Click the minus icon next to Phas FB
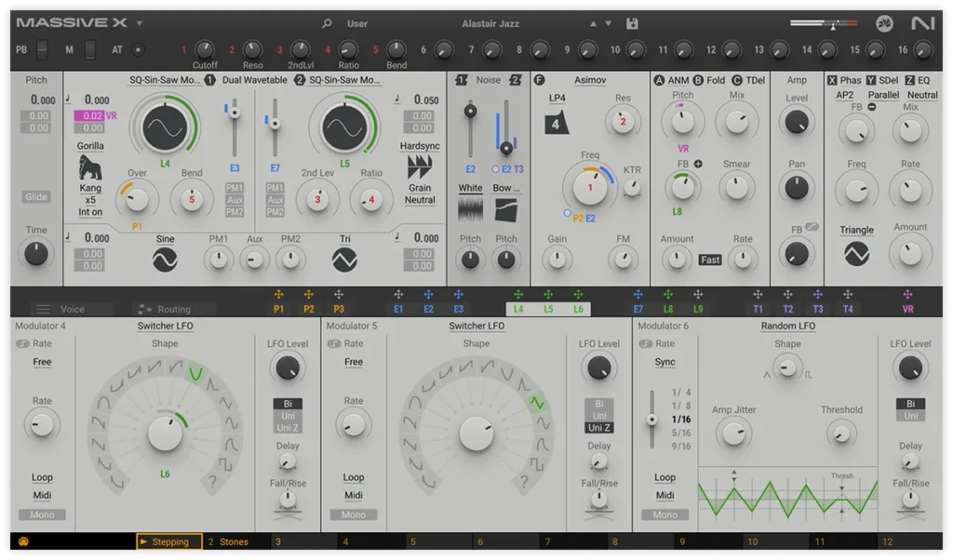Viewport: 953px width, 560px height. (x=871, y=107)
